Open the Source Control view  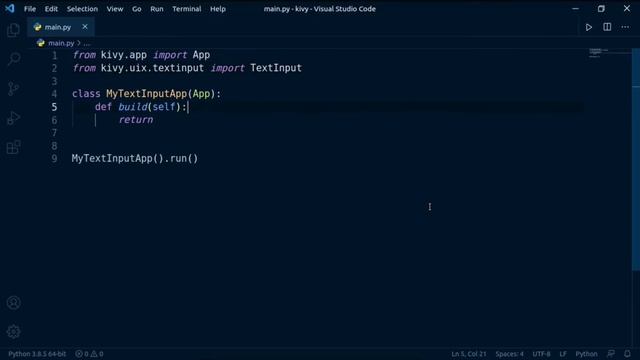pyautogui.click(x=13, y=89)
